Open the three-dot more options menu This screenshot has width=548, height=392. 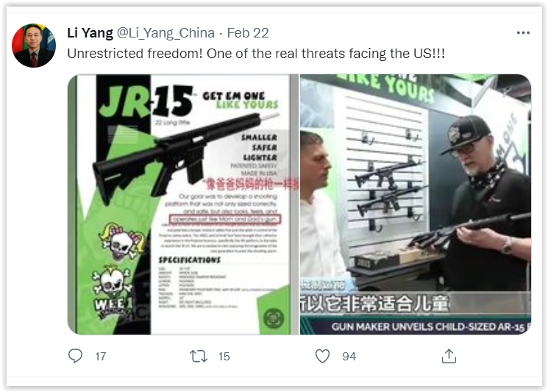point(523,33)
